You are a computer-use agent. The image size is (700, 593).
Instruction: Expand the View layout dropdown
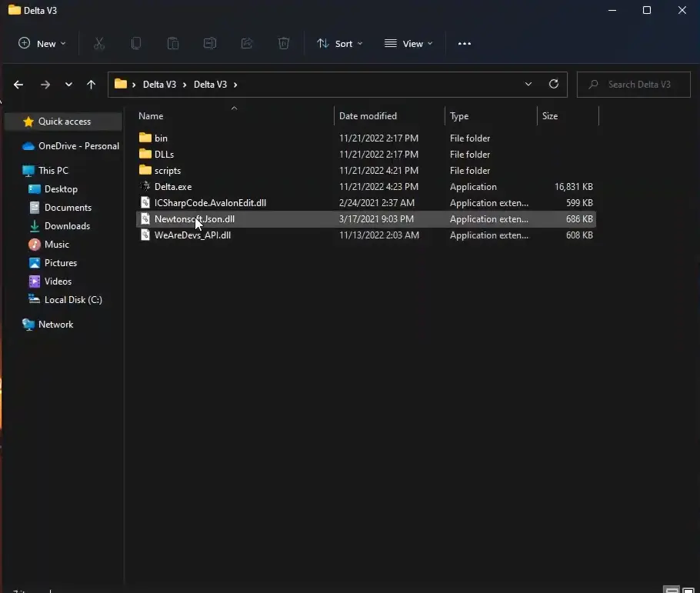click(x=408, y=44)
